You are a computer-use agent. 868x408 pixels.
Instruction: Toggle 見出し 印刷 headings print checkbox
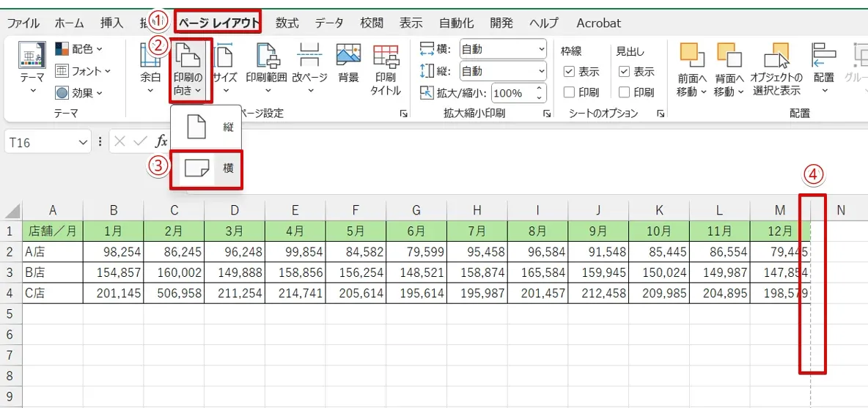[x=624, y=92]
